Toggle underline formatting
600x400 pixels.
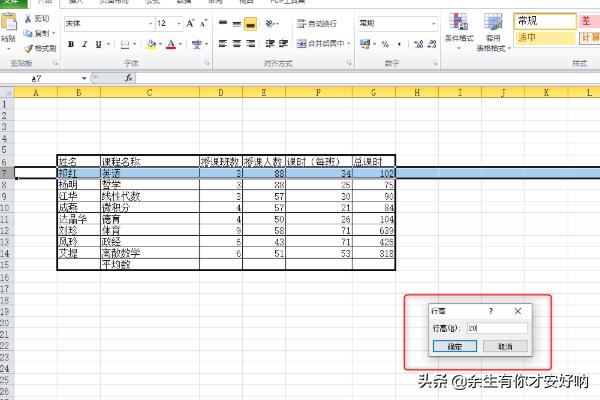coord(98,44)
